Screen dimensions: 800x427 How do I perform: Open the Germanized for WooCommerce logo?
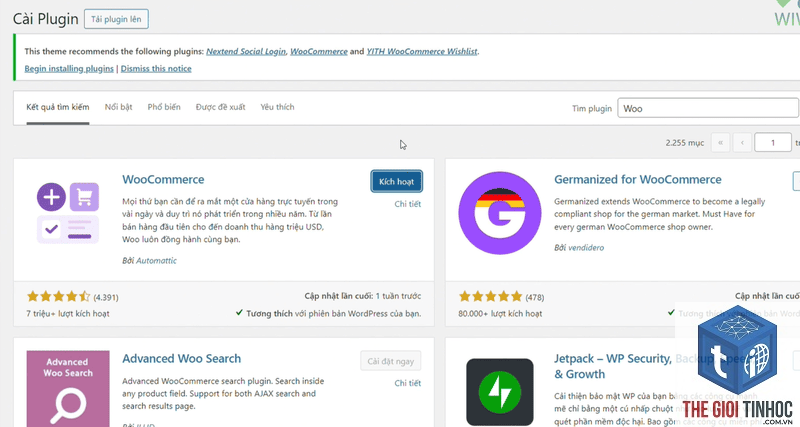(500, 213)
